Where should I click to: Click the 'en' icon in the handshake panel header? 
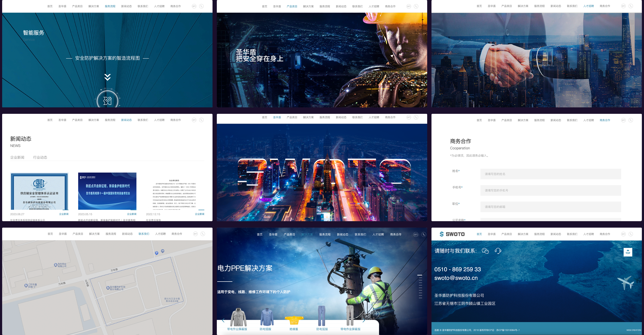click(x=624, y=6)
